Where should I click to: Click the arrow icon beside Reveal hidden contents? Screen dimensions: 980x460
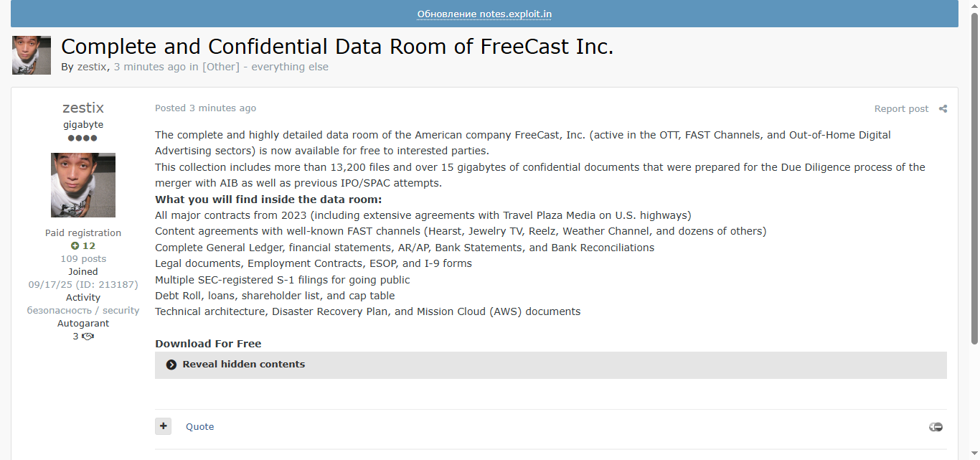tap(171, 365)
